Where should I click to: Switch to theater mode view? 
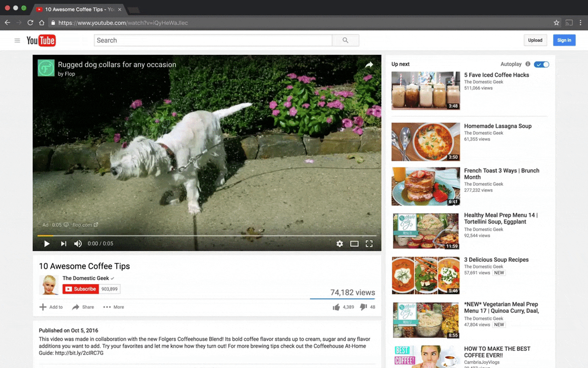(354, 244)
